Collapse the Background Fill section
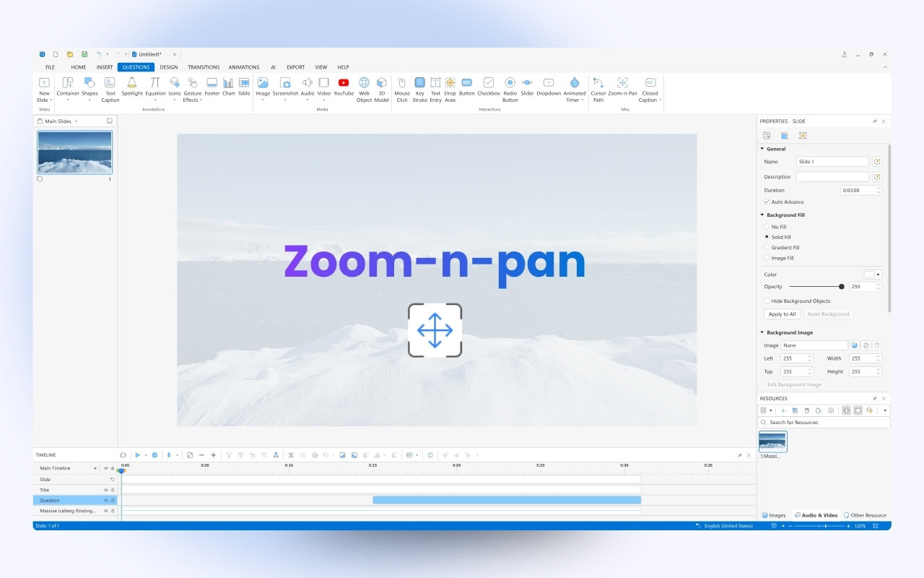924x578 pixels. (x=762, y=215)
